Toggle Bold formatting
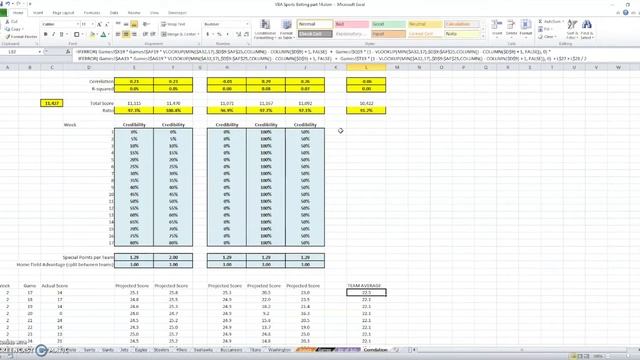This screenshot has width=640, height=360. [x=45, y=35]
